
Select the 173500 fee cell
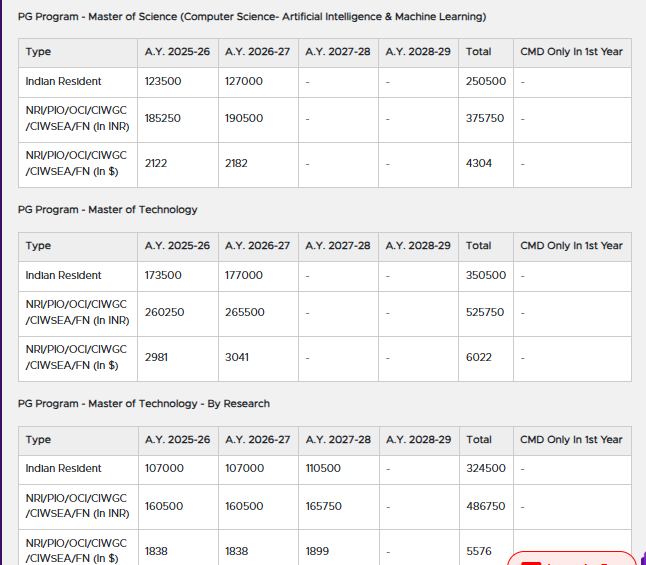(x=163, y=275)
